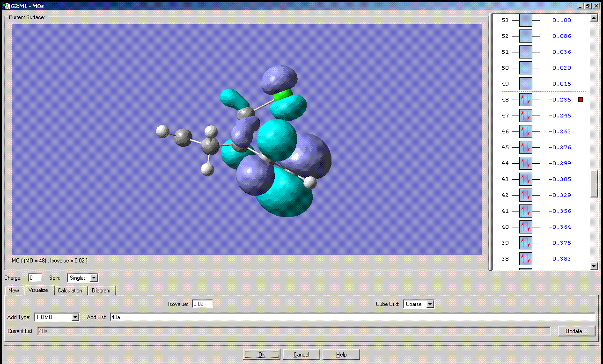Click the energy value -0.329
Screen dimensions: 603x364
[560, 195]
